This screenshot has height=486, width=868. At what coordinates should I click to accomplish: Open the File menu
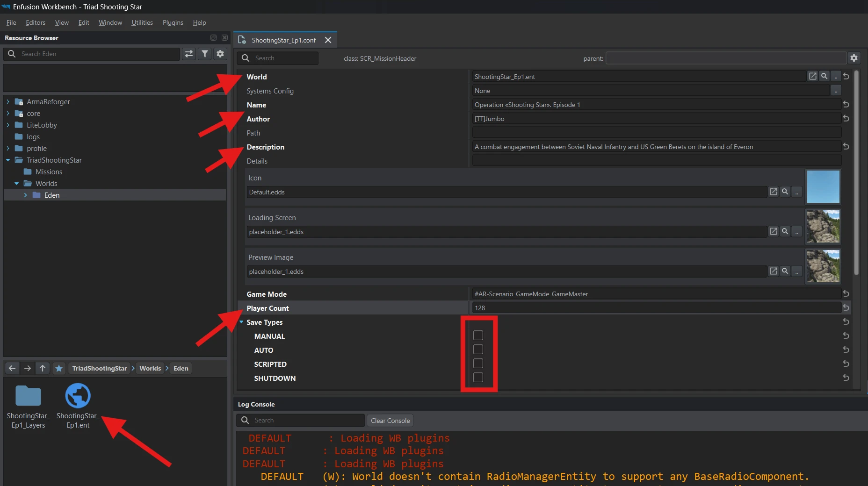click(x=11, y=22)
